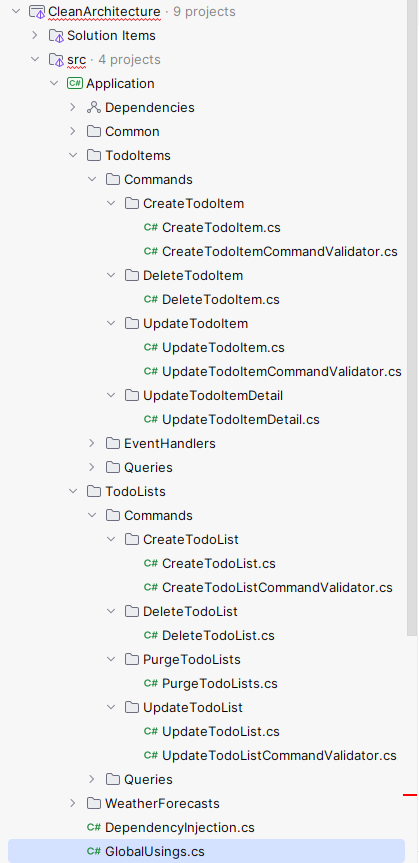Select UpdateTodoItemCommandValidator.cs file
The height and width of the screenshot is (863, 419).
click(281, 372)
